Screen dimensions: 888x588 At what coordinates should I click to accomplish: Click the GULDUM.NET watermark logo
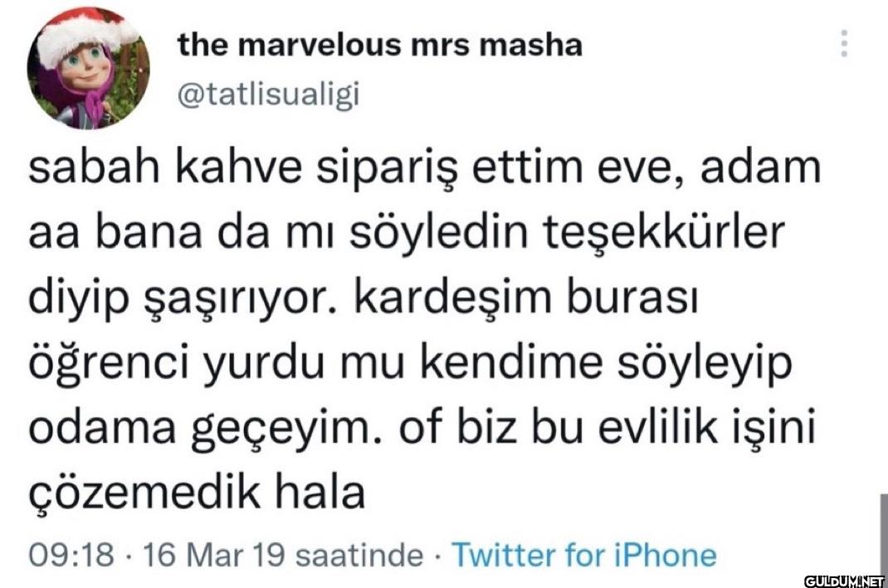(x=843, y=581)
